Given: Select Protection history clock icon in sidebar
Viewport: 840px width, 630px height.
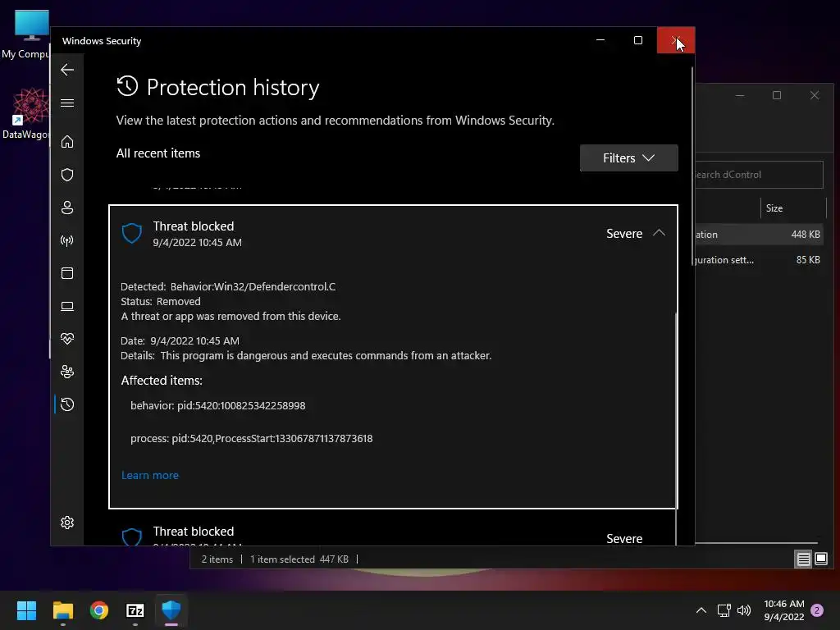Looking at the screenshot, I should (67, 404).
